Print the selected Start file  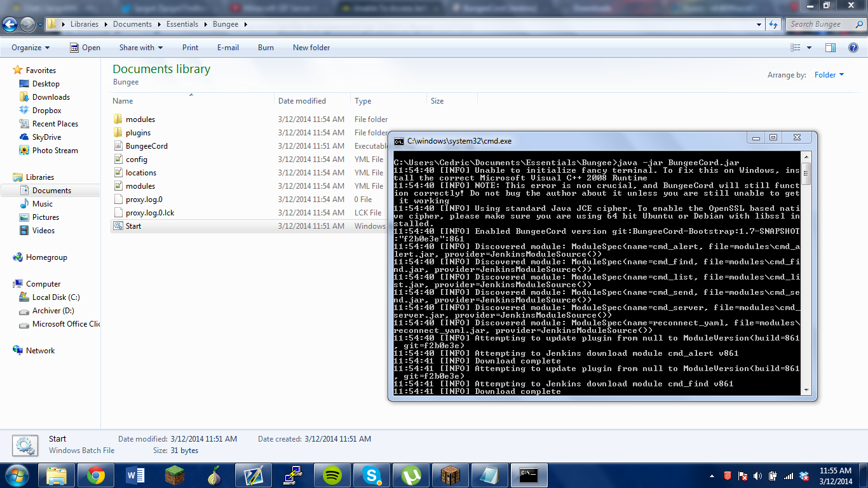[190, 47]
